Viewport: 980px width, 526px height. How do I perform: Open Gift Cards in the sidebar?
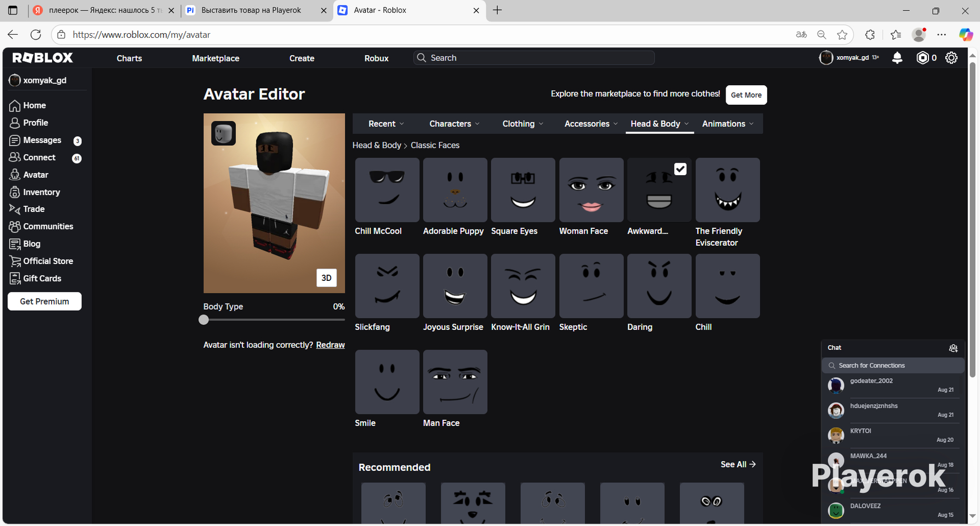(x=35, y=278)
